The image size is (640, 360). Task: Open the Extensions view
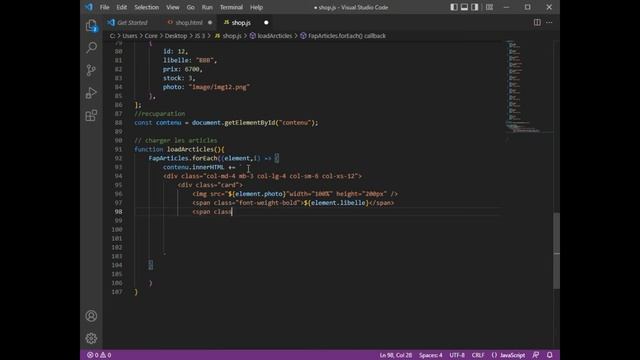click(91, 116)
